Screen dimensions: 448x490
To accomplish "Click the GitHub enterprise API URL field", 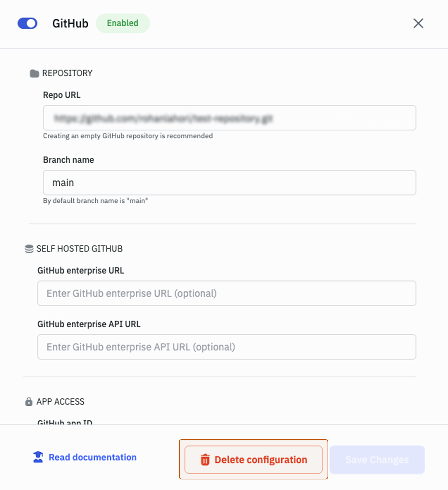I will 226,347.
